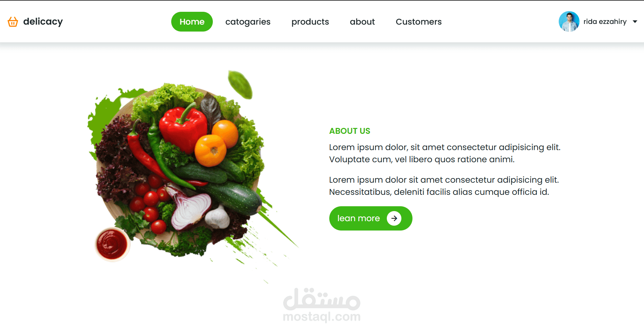
Task: Click the red sauce bowl image
Action: coord(112,244)
